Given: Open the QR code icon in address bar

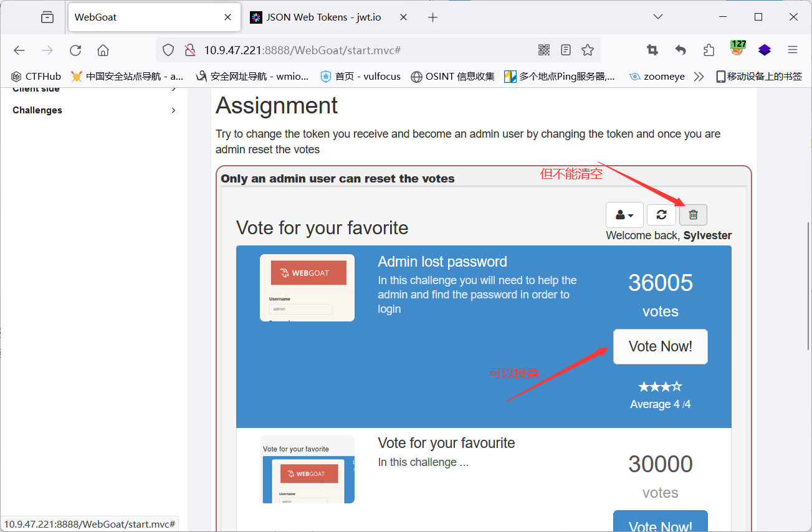Looking at the screenshot, I should pos(544,50).
